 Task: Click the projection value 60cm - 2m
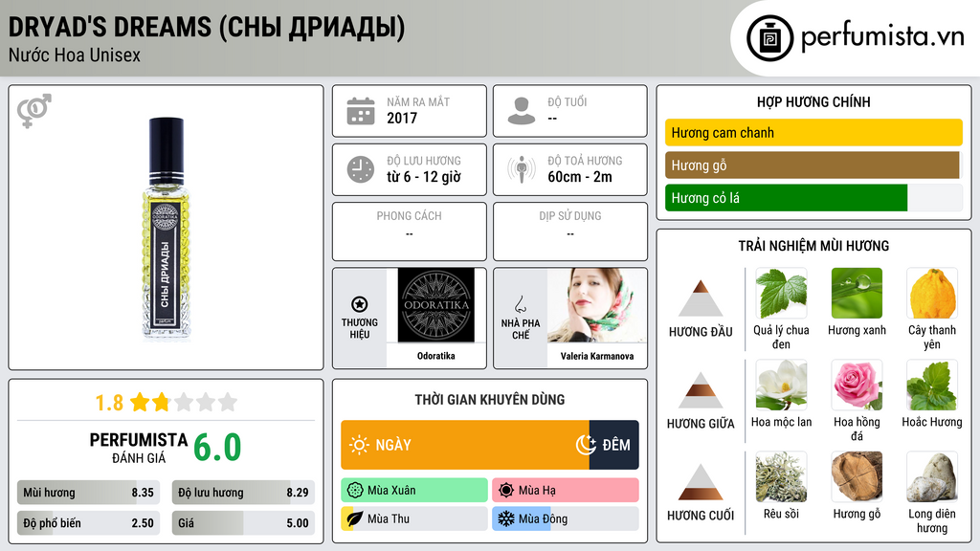580,177
